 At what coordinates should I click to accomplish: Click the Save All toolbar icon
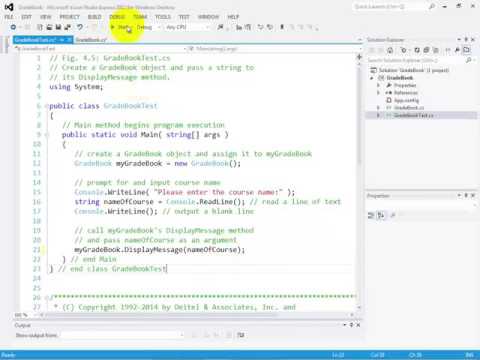click(68, 27)
